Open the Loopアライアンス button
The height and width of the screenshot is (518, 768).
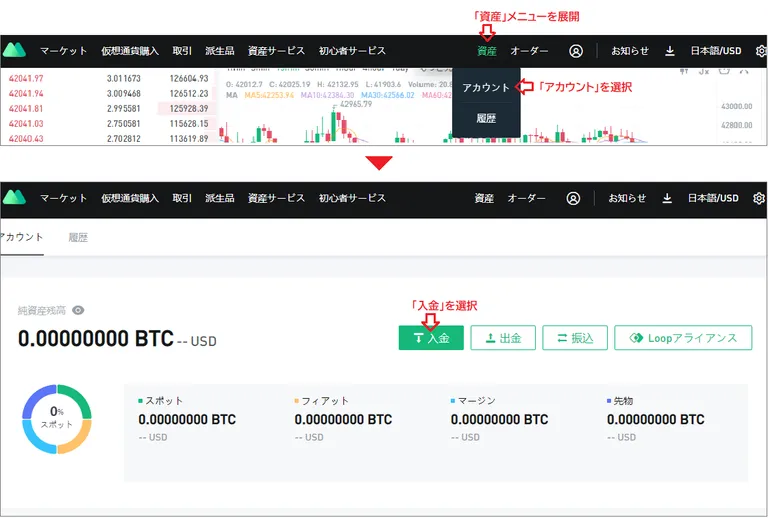point(683,338)
